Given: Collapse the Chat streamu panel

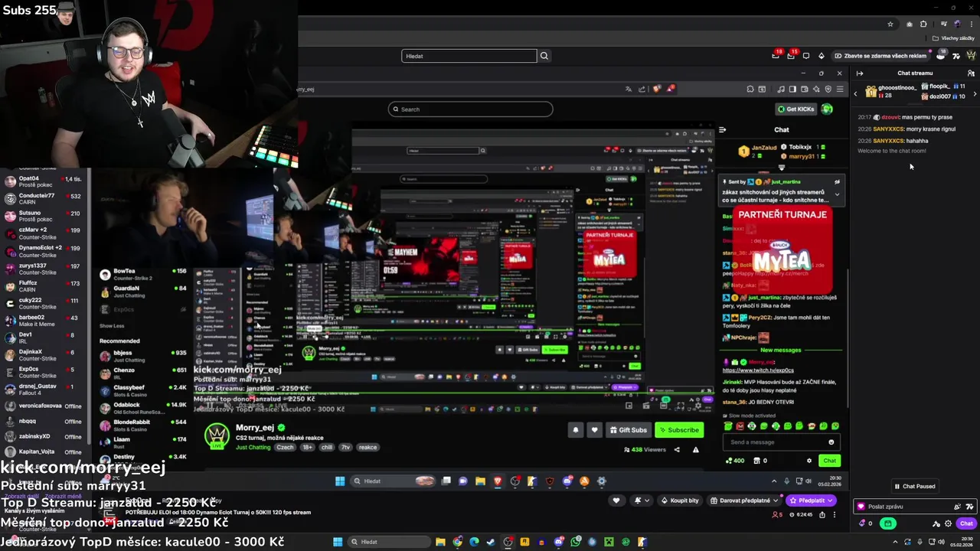Looking at the screenshot, I should point(860,73).
